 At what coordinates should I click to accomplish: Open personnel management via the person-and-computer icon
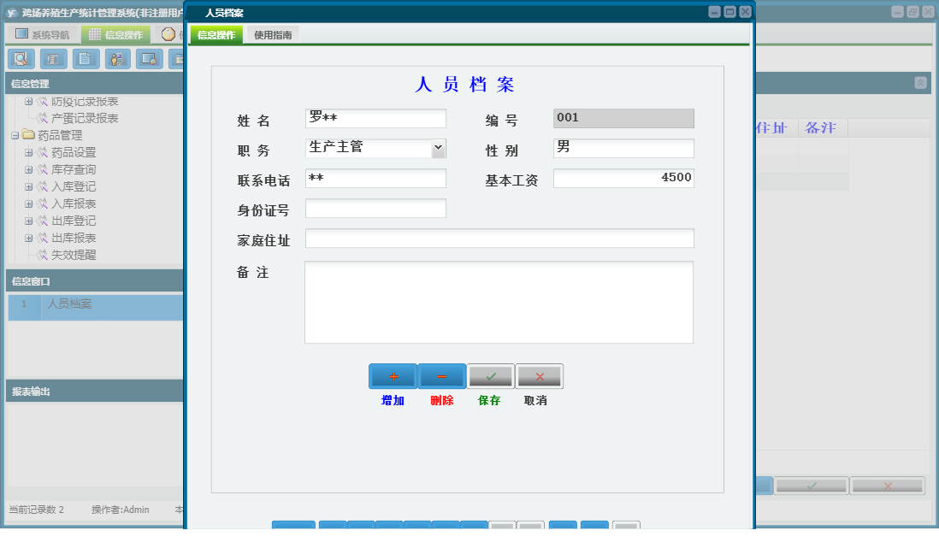pos(117,59)
